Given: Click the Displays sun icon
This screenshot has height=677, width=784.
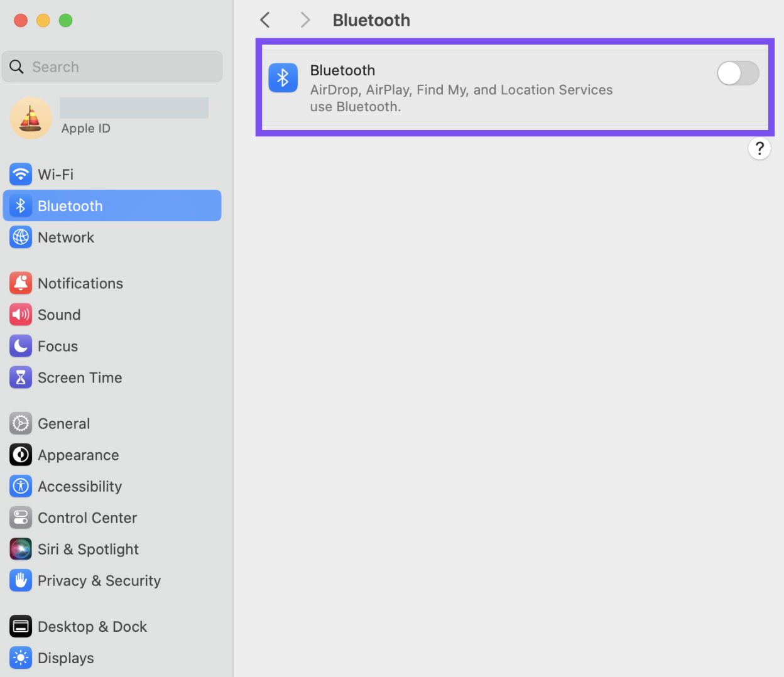Looking at the screenshot, I should click(21, 658).
